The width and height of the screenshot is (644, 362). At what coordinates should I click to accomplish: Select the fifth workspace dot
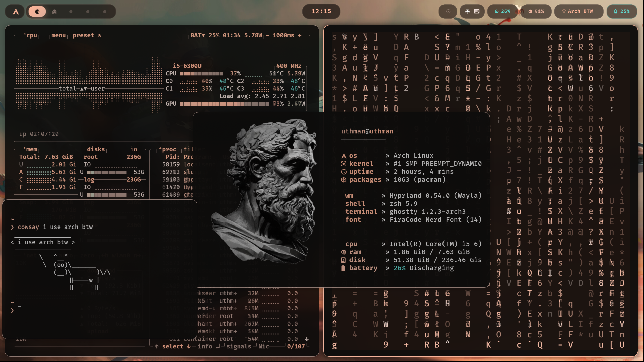point(105,12)
